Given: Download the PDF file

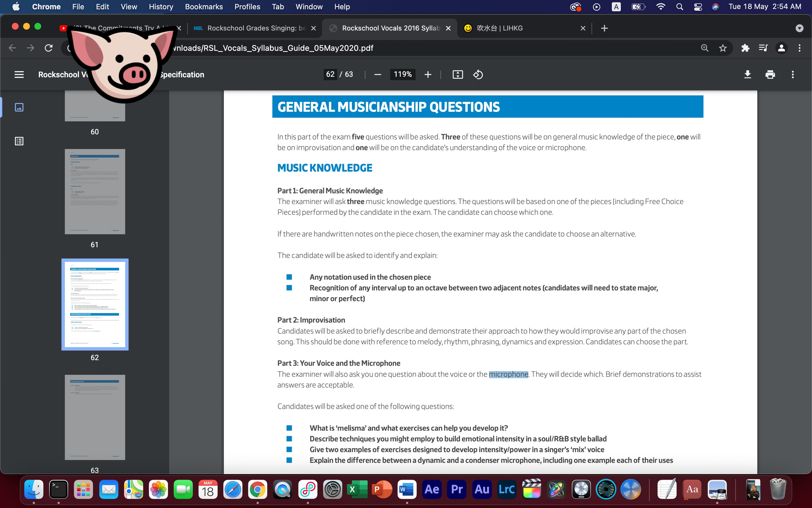Looking at the screenshot, I should tap(748, 75).
